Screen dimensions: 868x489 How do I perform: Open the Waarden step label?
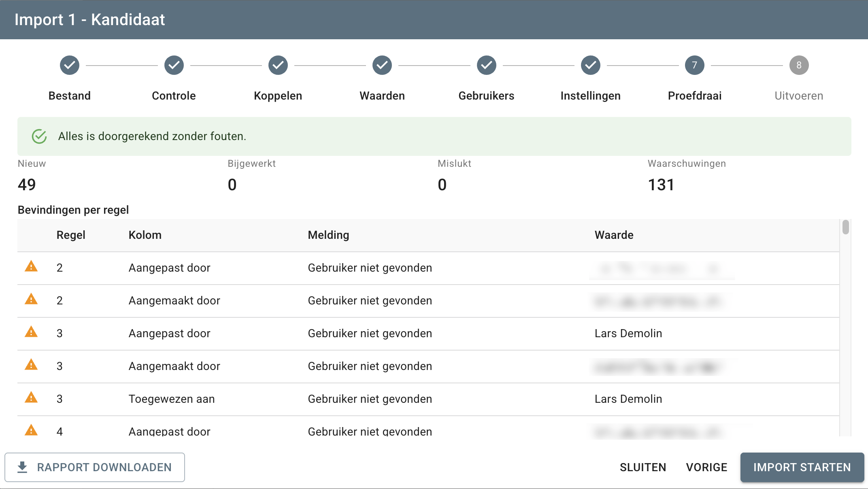[382, 96]
